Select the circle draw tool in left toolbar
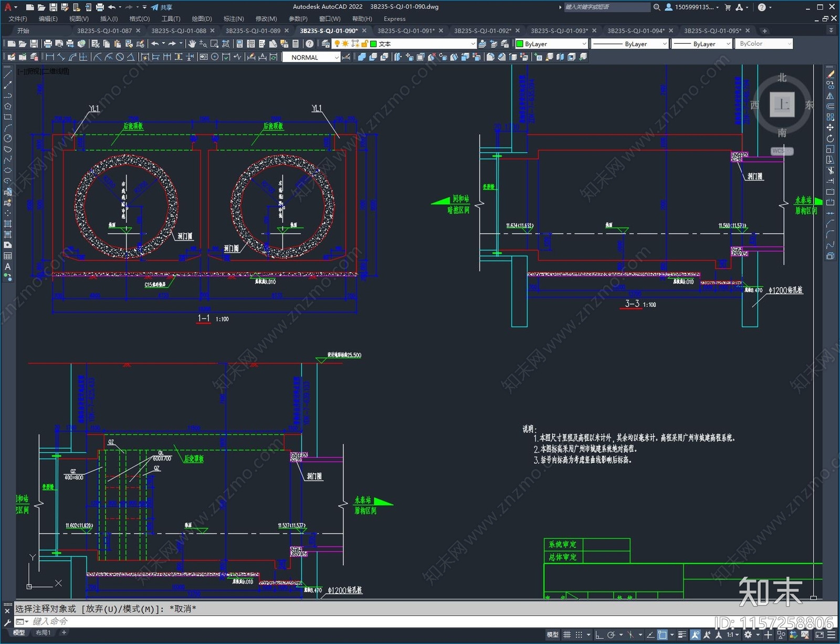This screenshot has width=840, height=644. tap(7, 139)
